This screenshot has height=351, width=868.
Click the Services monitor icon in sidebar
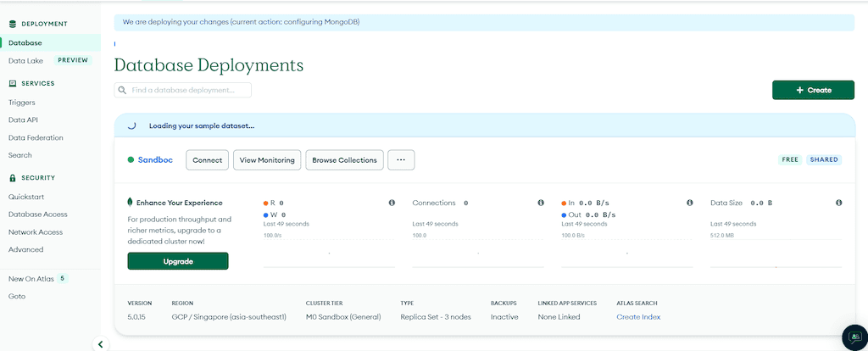(13, 84)
